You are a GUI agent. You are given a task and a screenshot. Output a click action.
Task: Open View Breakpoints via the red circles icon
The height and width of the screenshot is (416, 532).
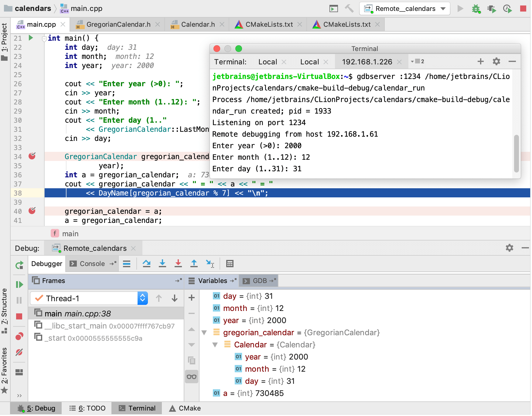(19, 336)
